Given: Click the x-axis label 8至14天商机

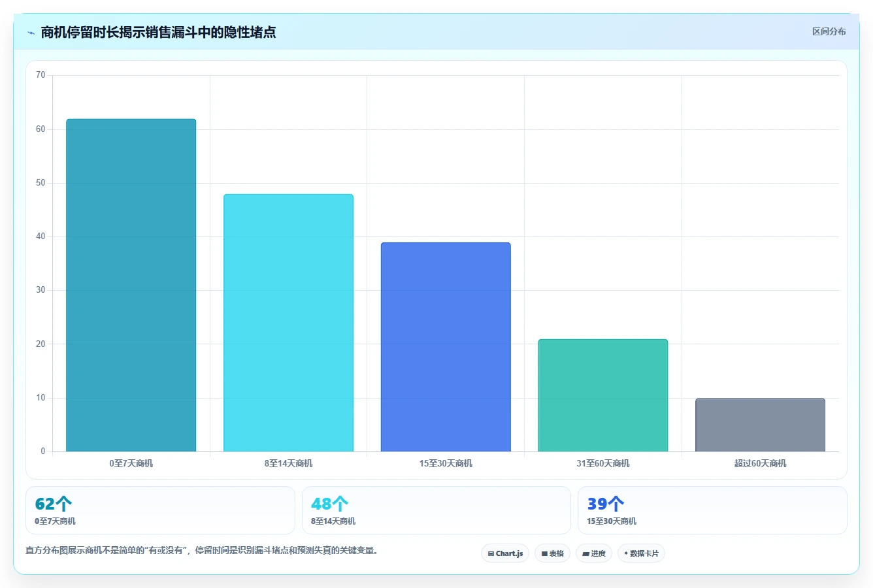Looking at the screenshot, I should pyautogui.click(x=288, y=463).
